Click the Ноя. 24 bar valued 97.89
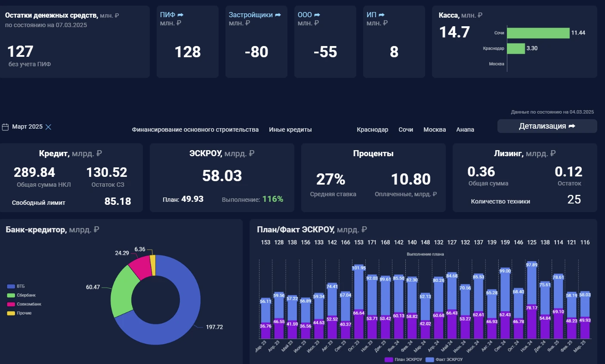 532,282
